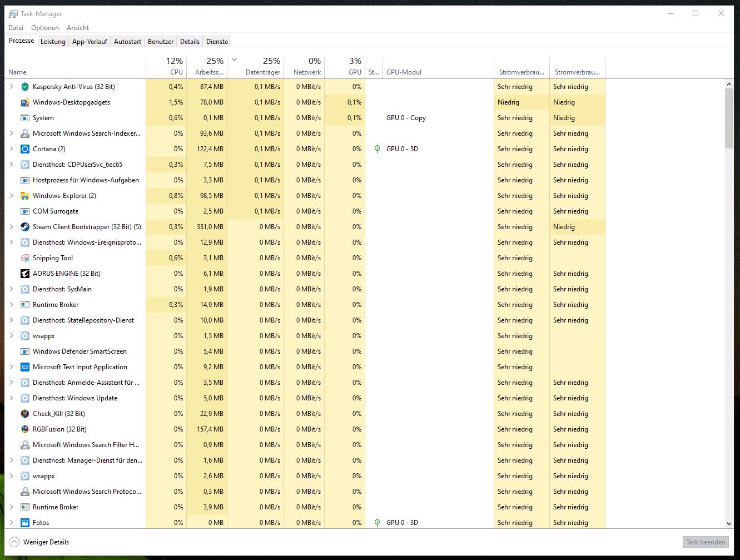Select the 331,0 MB memory cell

[x=207, y=227]
